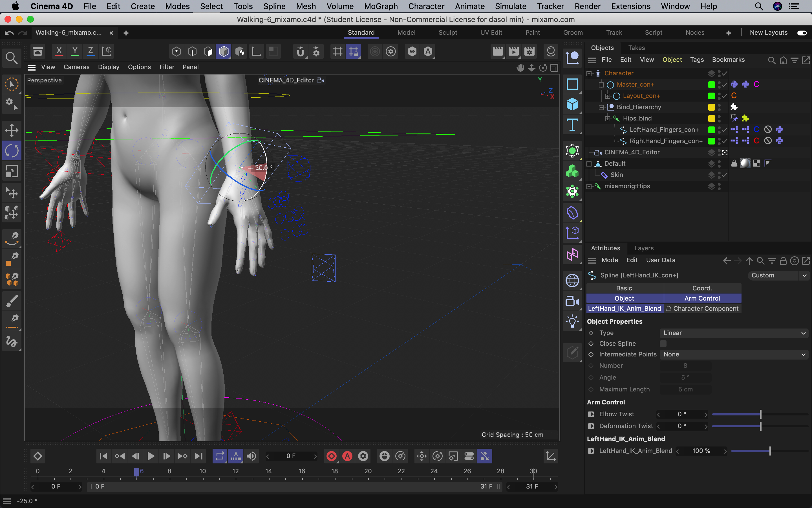Select the Scale tool in left toolbar
This screenshot has height=508, width=812.
click(12, 171)
